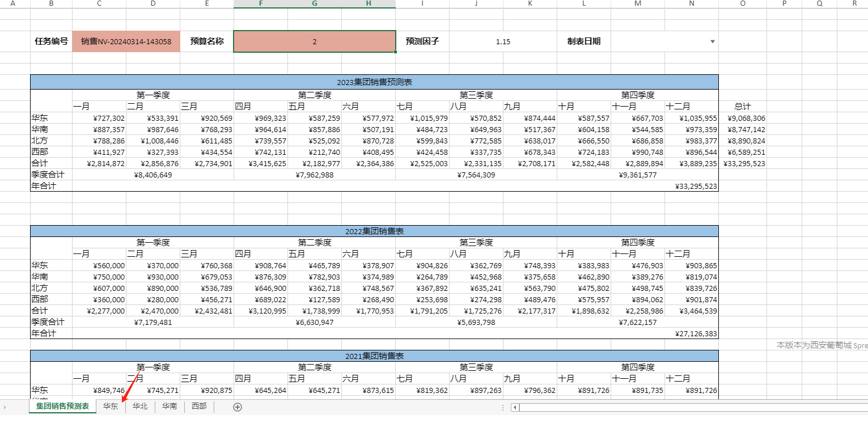
Task: Click the 任务编号 value cell 销售NV-20240314-143058
Action: point(126,41)
